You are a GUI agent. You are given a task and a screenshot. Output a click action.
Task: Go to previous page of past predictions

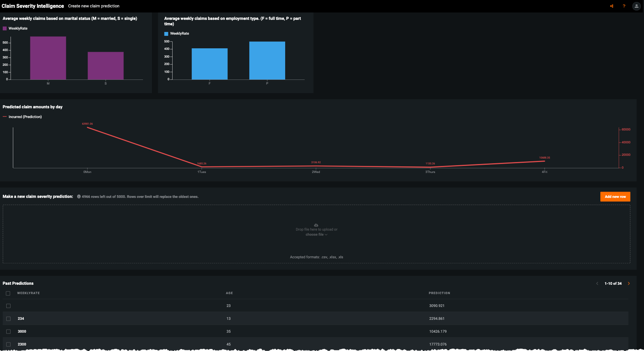pos(597,284)
